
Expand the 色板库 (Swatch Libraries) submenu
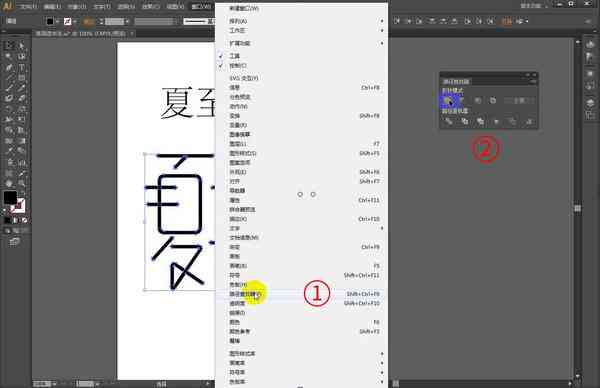301,382
